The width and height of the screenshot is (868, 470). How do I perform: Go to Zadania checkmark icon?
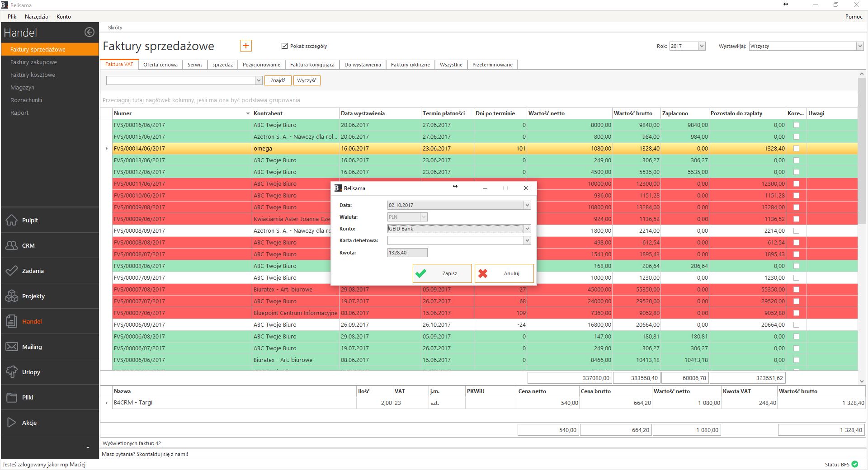12,271
